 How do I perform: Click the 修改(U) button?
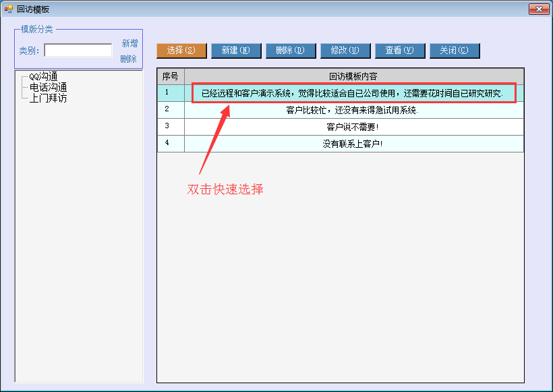[x=345, y=51]
